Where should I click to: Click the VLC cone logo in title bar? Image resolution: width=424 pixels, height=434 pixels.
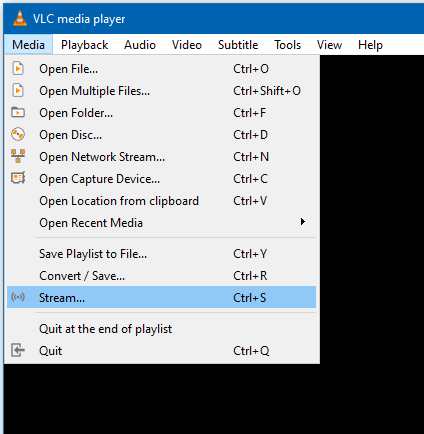point(20,18)
